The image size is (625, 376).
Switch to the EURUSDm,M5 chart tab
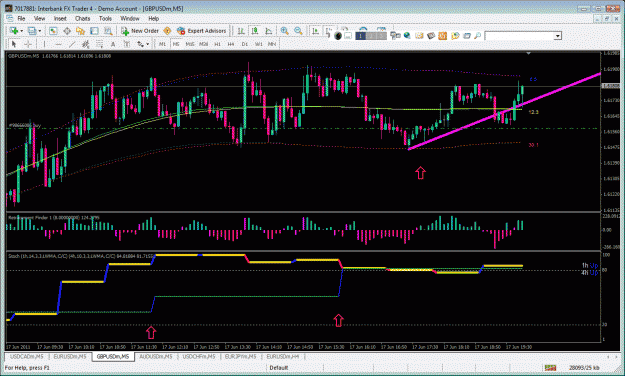click(x=70, y=356)
